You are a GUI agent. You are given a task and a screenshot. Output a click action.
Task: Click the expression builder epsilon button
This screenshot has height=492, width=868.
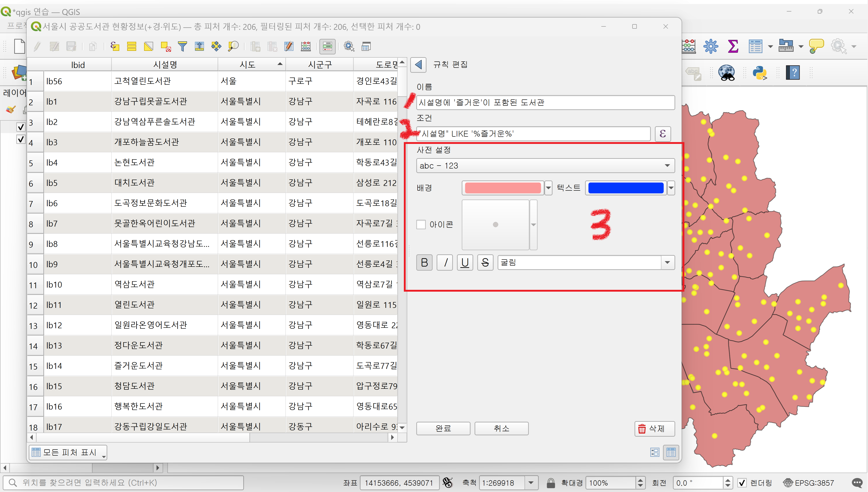click(662, 134)
